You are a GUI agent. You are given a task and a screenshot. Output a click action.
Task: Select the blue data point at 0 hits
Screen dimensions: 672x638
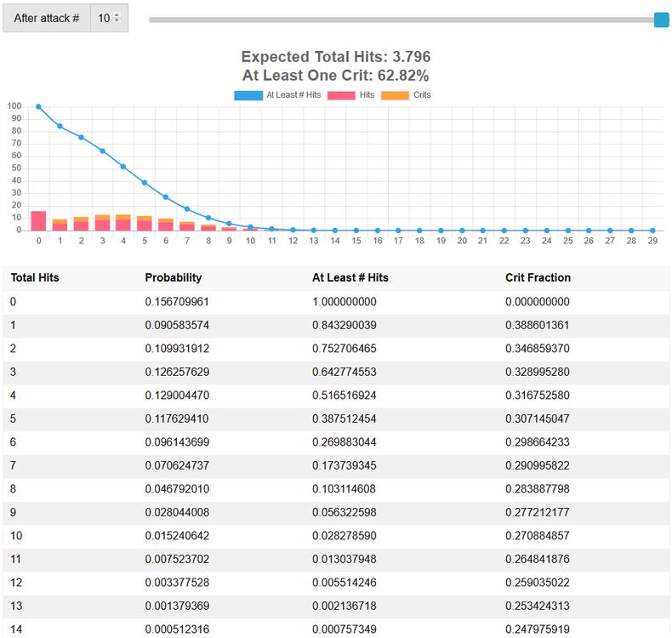coord(38,107)
